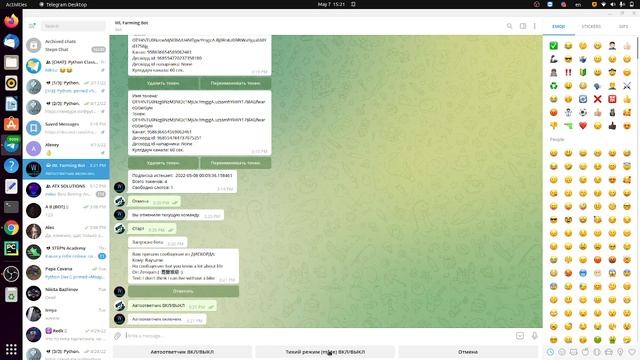Switch to the STICKERS tab
Screen dimensions: 640x360
591,27
